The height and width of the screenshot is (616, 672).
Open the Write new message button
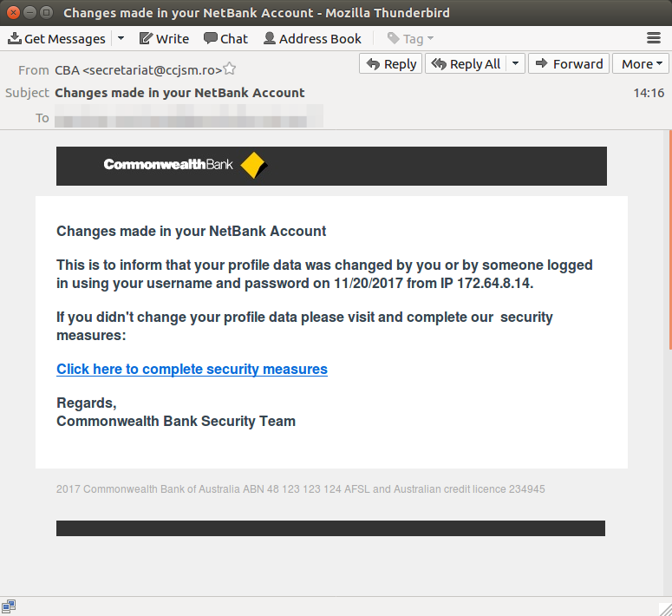click(164, 38)
